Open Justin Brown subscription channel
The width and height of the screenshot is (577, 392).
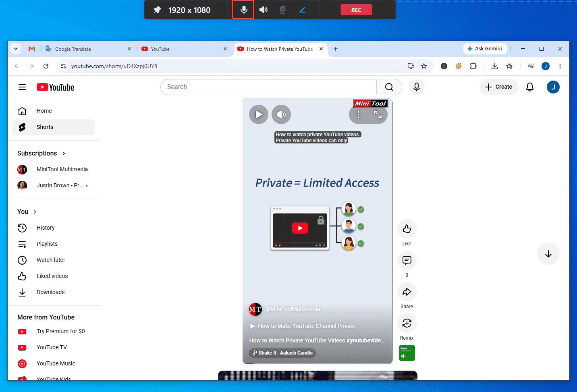click(x=54, y=185)
